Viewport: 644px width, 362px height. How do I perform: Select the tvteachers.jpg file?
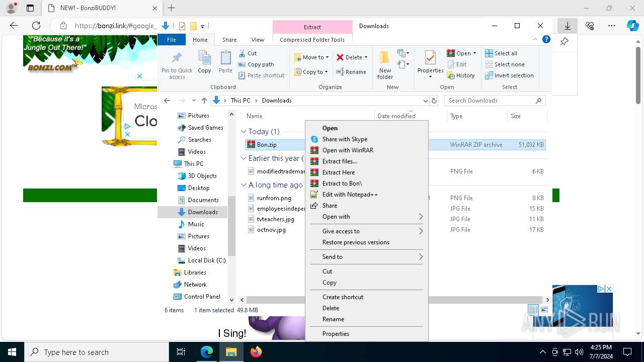click(275, 219)
